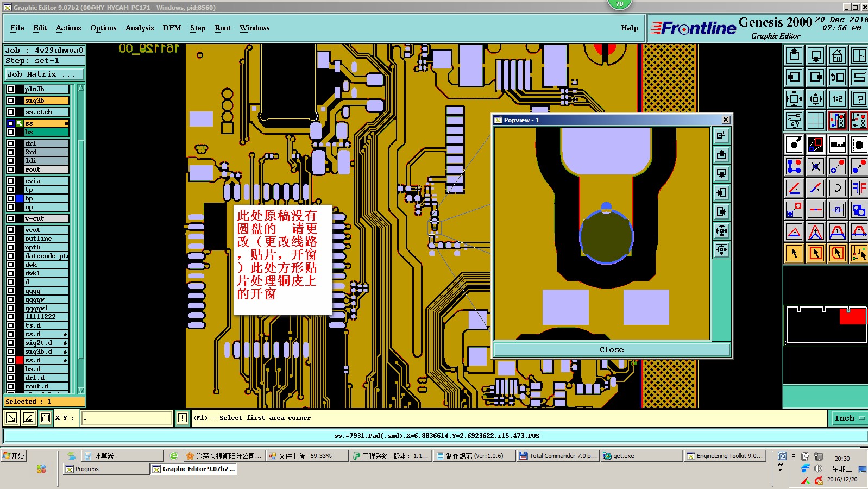
Task: Open the Help menu
Action: pyautogui.click(x=630, y=28)
